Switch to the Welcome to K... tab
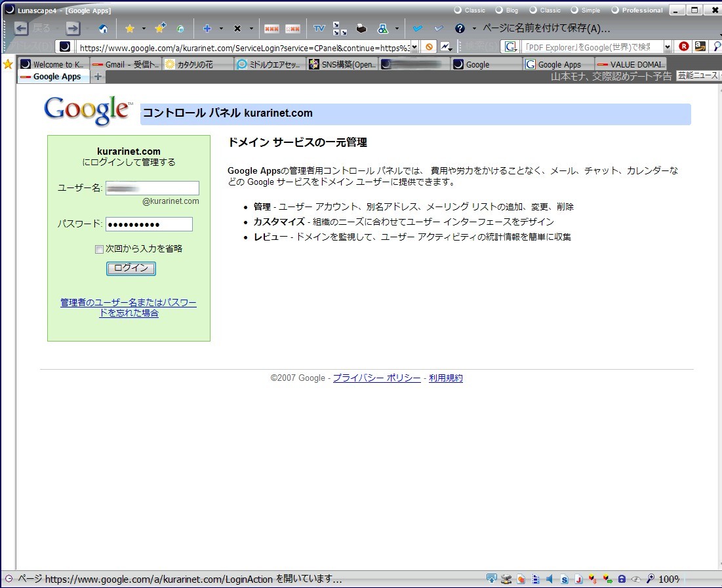722x588 pixels. coord(52,64)
